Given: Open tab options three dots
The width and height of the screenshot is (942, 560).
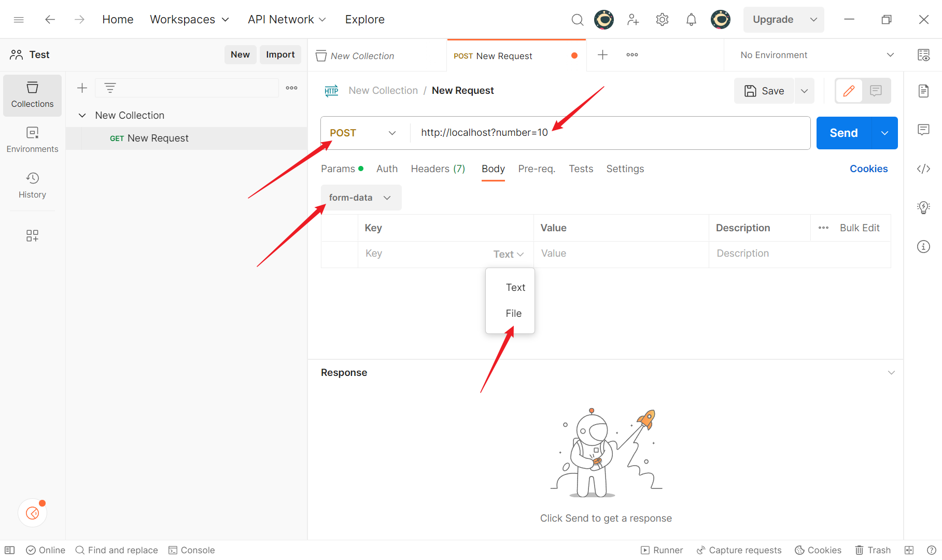Looking at the screenshot, I should pyautogui.click(x=632, y=55).
